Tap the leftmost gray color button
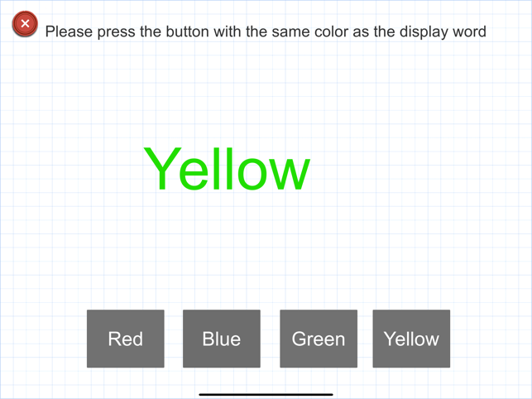 pyautogui.click(x=126, y=339)
